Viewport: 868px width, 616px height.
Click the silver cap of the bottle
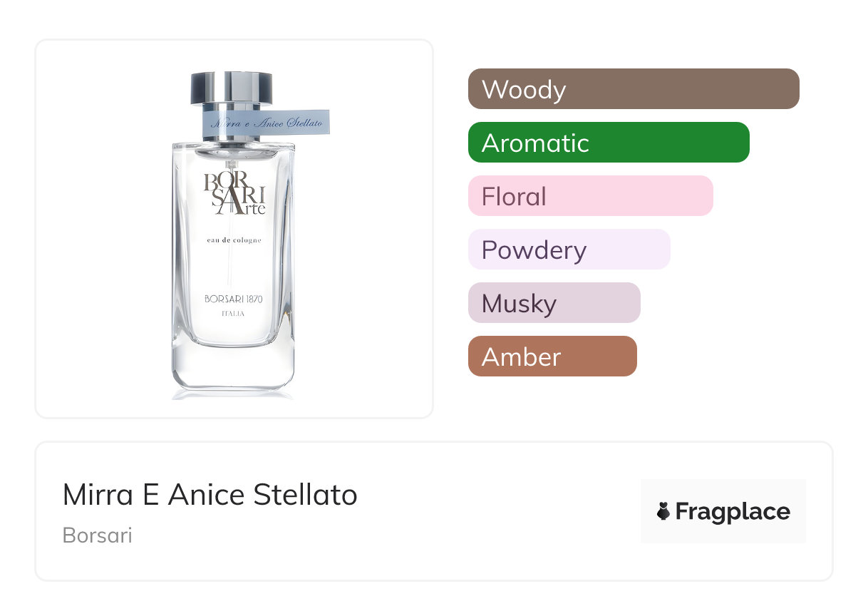coord(231,87)
